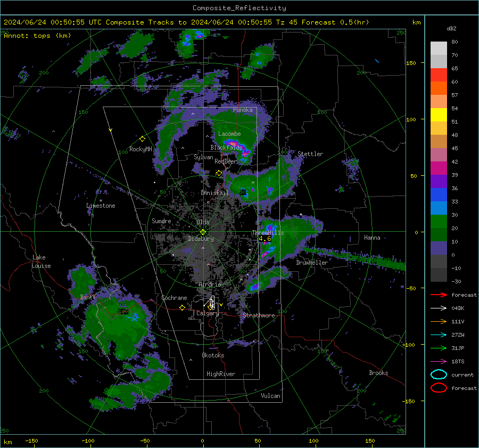Click the yellow diamond marker near Cochrane
Image resolution: width=479 pixels, height=448 pixels.
pos(182,308)
